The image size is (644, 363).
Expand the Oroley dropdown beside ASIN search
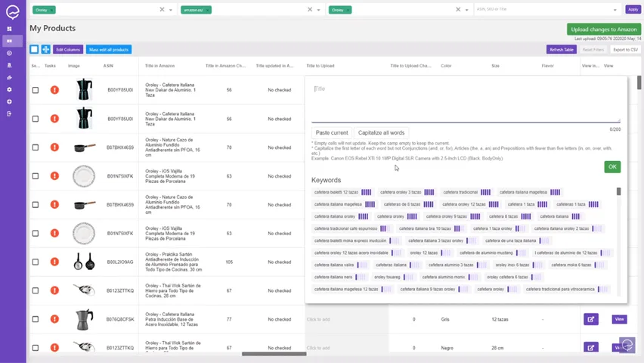(467, 10)
